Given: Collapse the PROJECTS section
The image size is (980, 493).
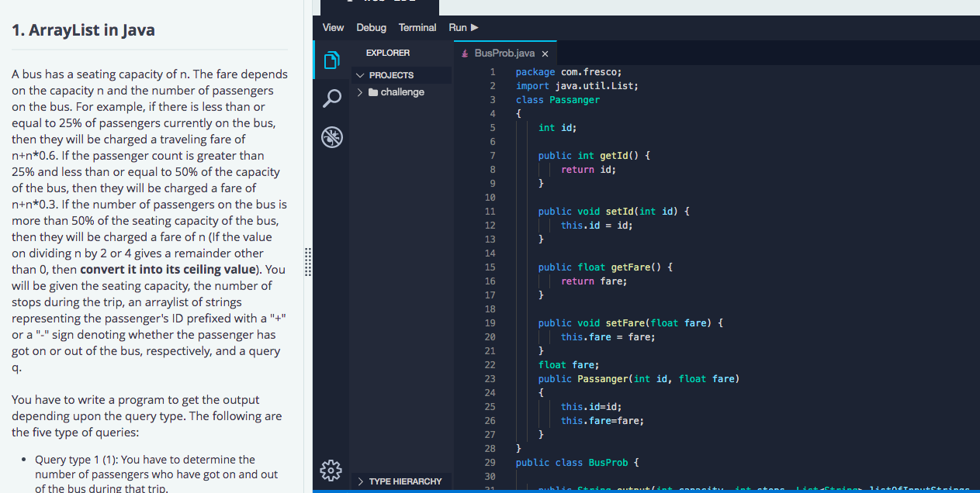Looking at the screenshot, I should pos(359,74).
